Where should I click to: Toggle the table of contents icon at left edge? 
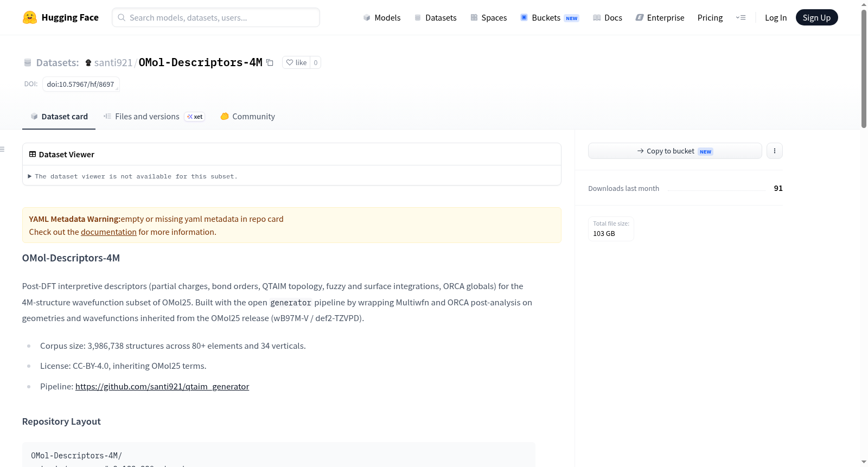pyautogui.click(x=3, y=149)
